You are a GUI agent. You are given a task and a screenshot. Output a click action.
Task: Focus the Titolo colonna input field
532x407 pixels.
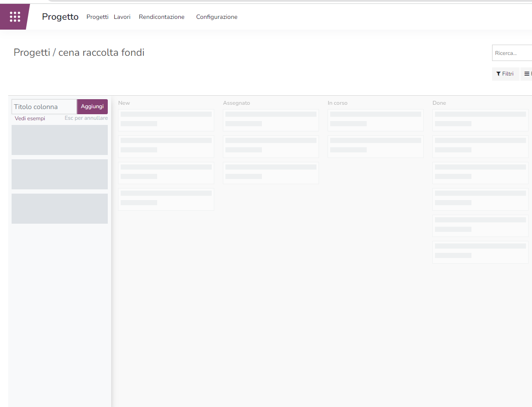(44, 107)
